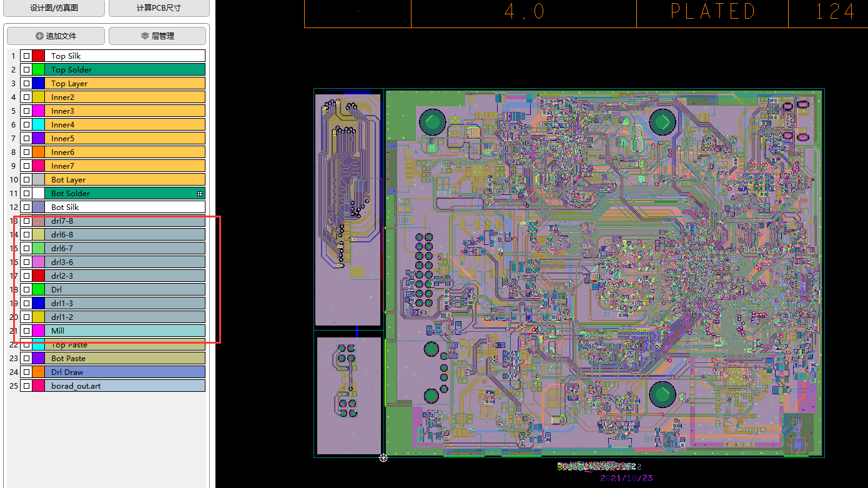This screenshot has height=488, width=868.
Task: Click the 追加文件 add file button
Action: (x=56, y=36)
